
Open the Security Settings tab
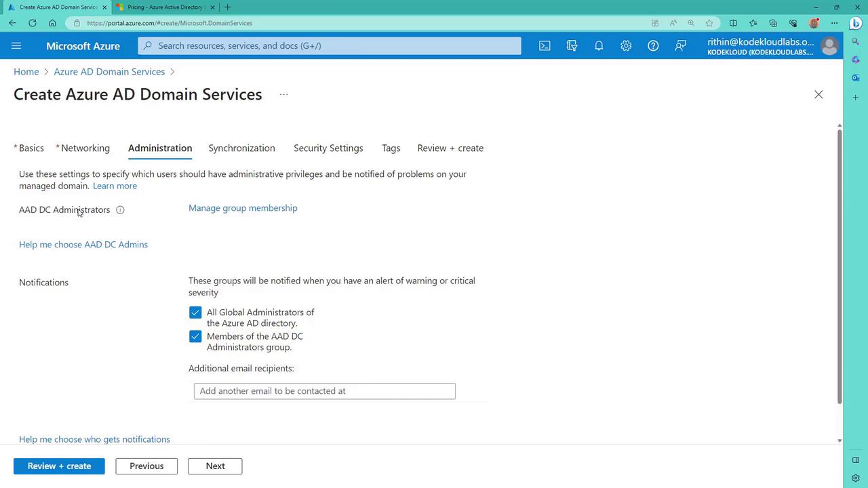[328, 148]
